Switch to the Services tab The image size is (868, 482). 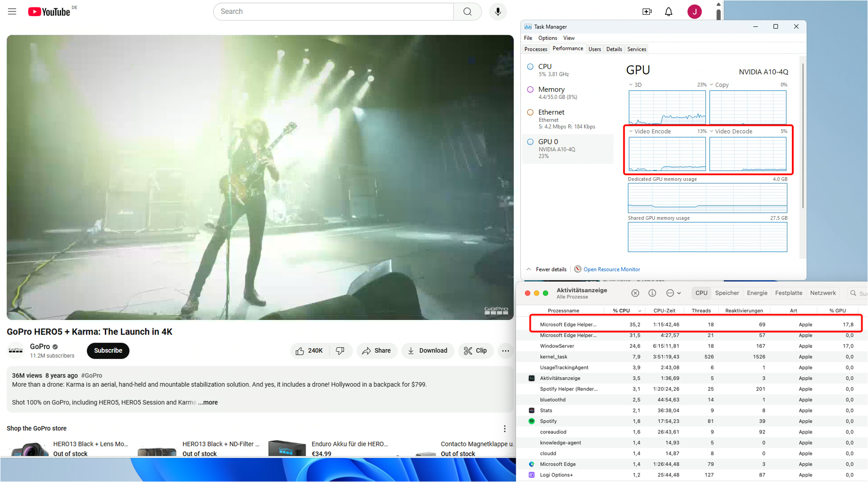(637, 49)
